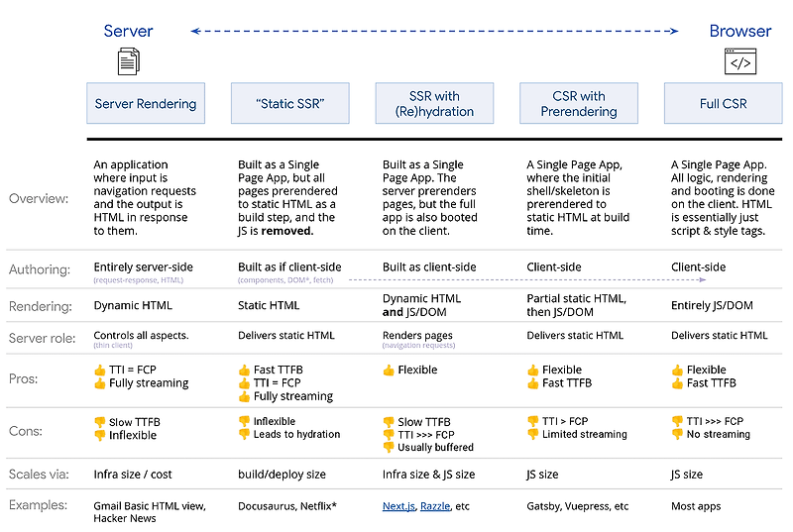
Task: Select the "CSR with Prerendering" header box
Action: pos(579,103)
